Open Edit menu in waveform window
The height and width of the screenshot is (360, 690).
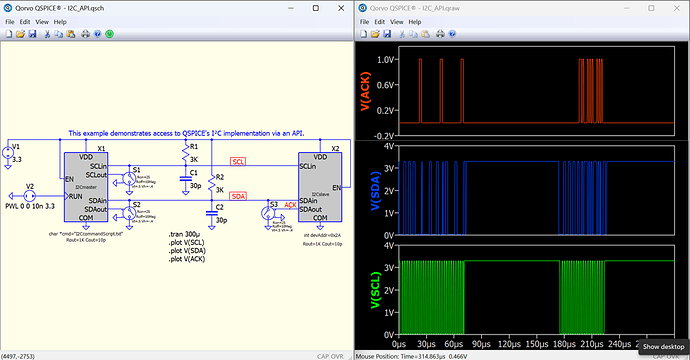pos(379,22)
